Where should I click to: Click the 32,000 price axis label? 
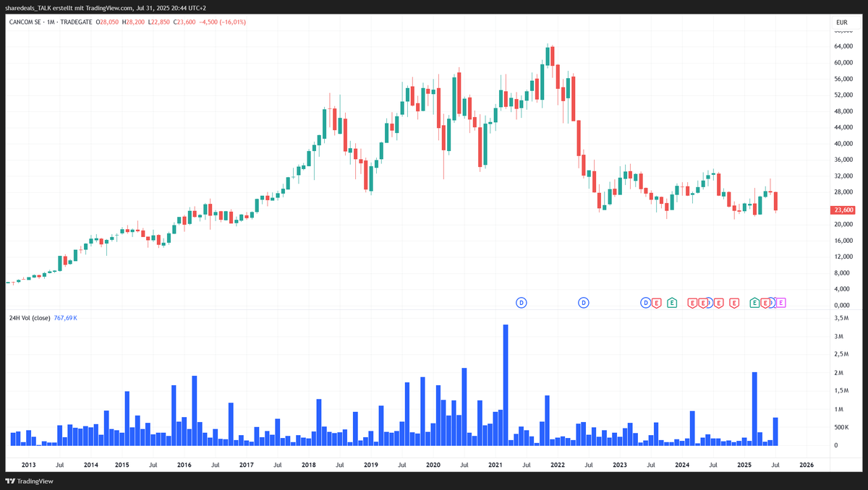tap(844, 176)
